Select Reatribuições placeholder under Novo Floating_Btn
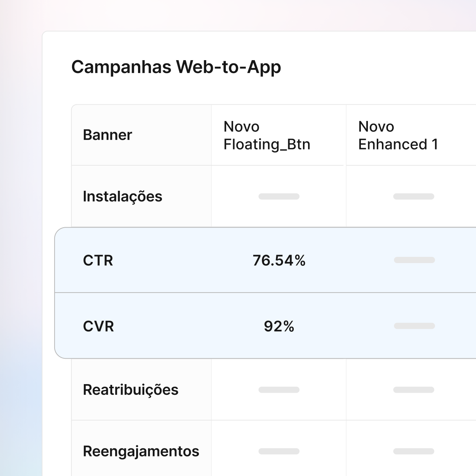476x476 pixels. tap(279, 390)
